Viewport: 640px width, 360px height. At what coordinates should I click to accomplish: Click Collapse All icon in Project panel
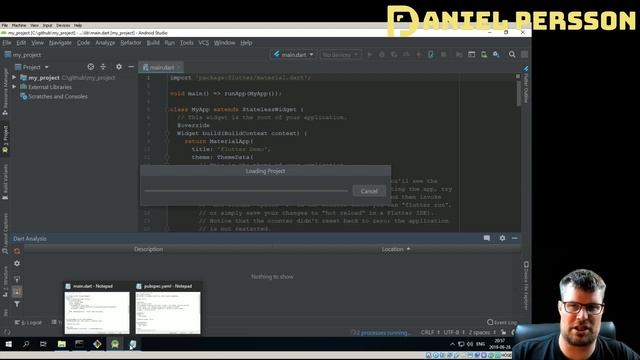pyautogui.click(x=103, y=67)
